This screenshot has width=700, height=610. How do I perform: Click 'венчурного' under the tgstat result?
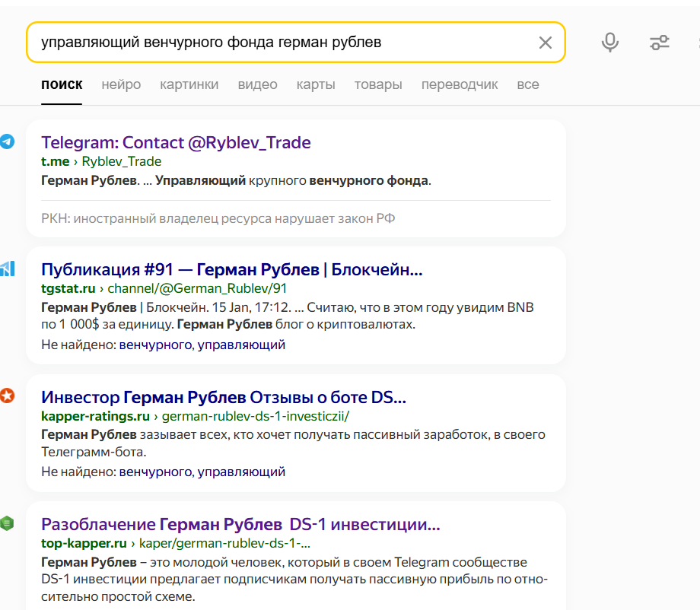pos(155,345)
